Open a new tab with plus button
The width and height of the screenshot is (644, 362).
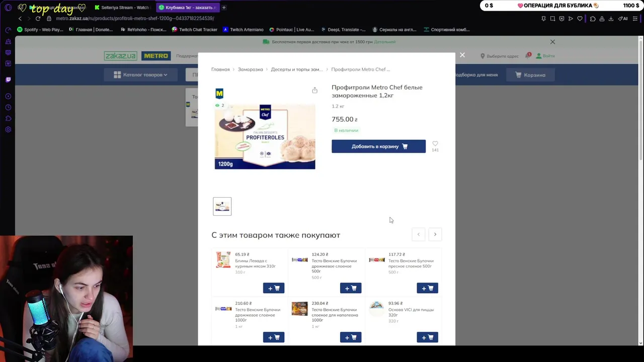(224, 8)
